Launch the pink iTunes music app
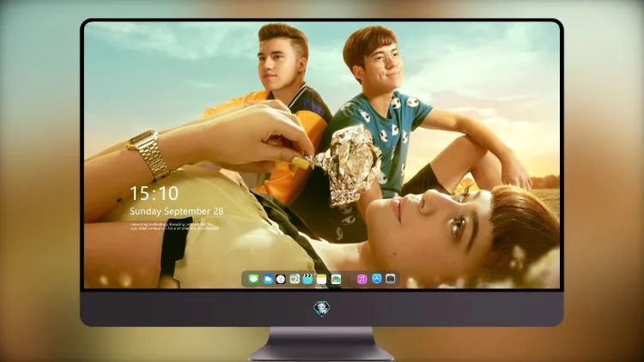 (x=361, y=280)
